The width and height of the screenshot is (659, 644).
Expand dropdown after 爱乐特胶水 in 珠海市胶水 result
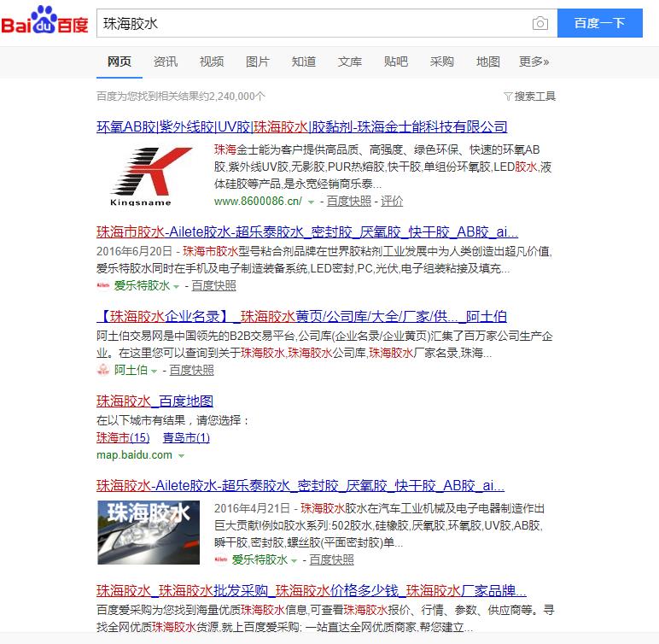click(177, 286)
